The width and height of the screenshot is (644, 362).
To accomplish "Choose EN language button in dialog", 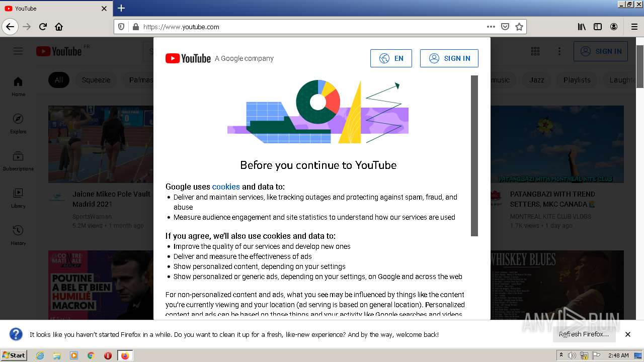I will [391, 58].
